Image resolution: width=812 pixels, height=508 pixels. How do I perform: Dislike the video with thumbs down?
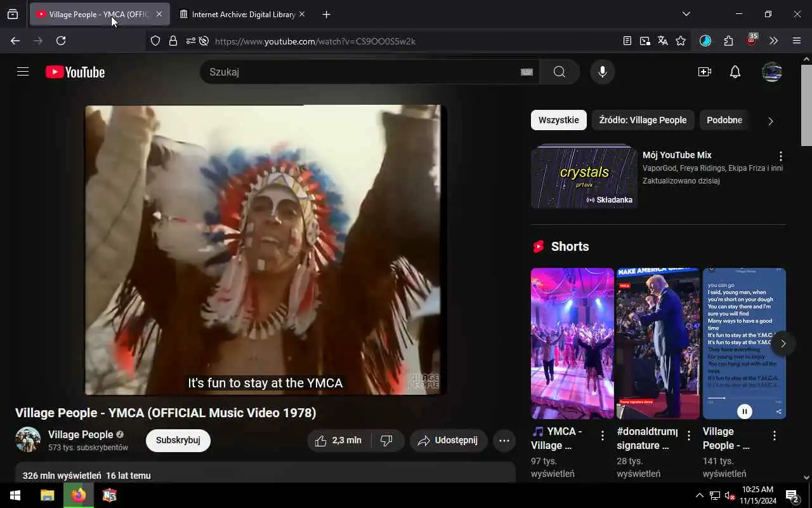pyautogui.click(x=387, y=441)
